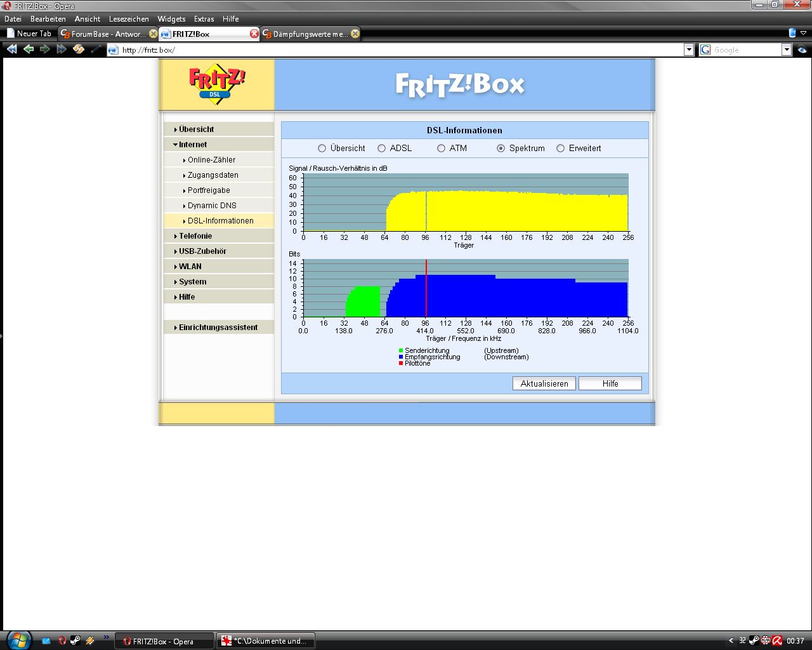Open the Hilfe sidebar item

219,296
